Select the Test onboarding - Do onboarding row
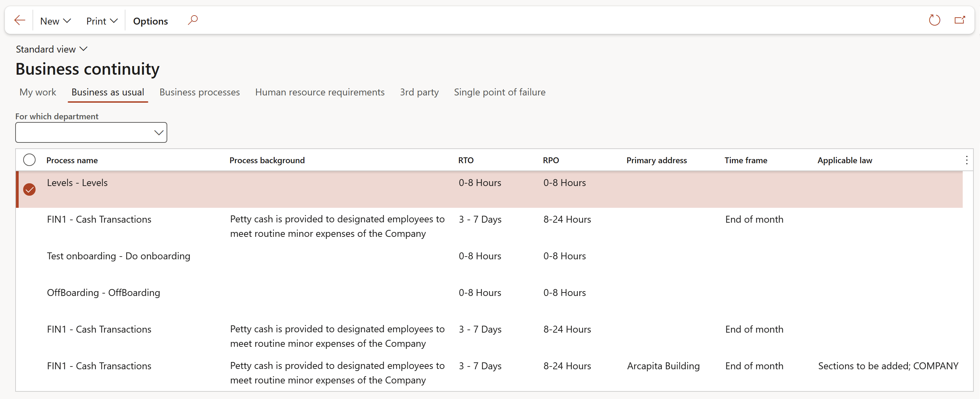Screen dimensions: 980x399 118,256
